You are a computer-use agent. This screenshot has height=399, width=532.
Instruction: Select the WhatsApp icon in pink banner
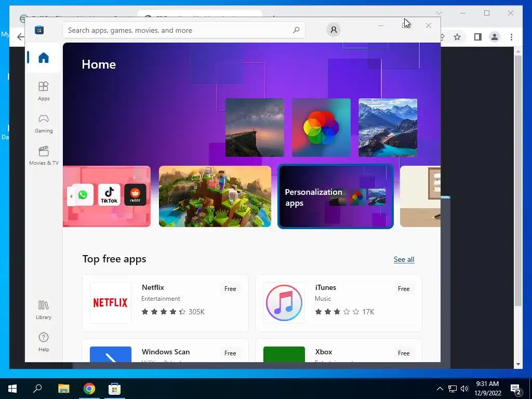pyautogui.click(x=83, y=195)
